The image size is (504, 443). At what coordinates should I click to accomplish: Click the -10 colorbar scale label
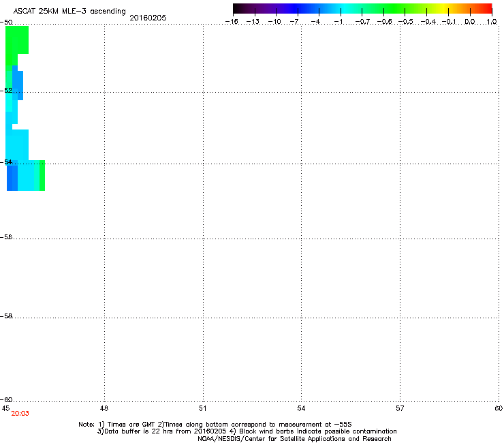274,22
